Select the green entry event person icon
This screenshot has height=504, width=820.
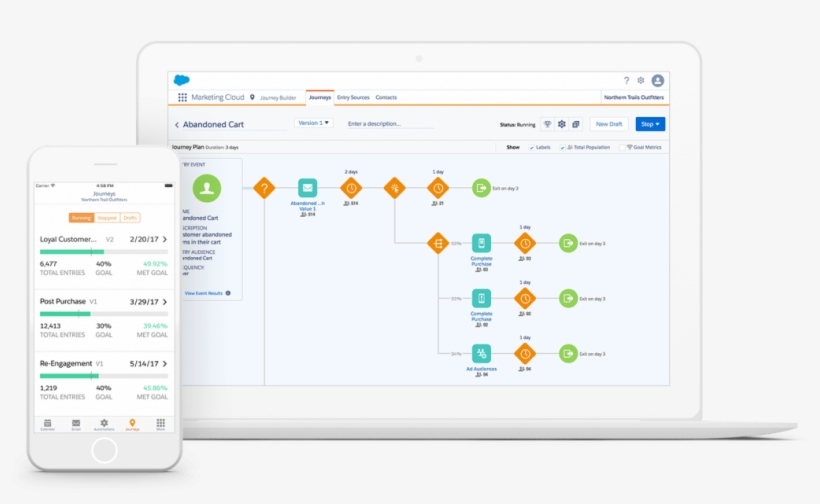pos(207,188)
